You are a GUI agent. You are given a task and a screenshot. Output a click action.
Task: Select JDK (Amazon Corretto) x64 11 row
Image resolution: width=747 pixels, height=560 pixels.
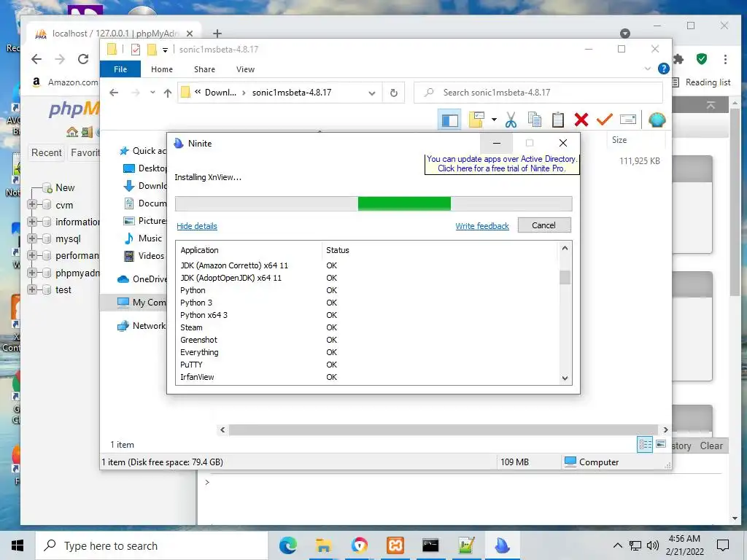point(367,265)
